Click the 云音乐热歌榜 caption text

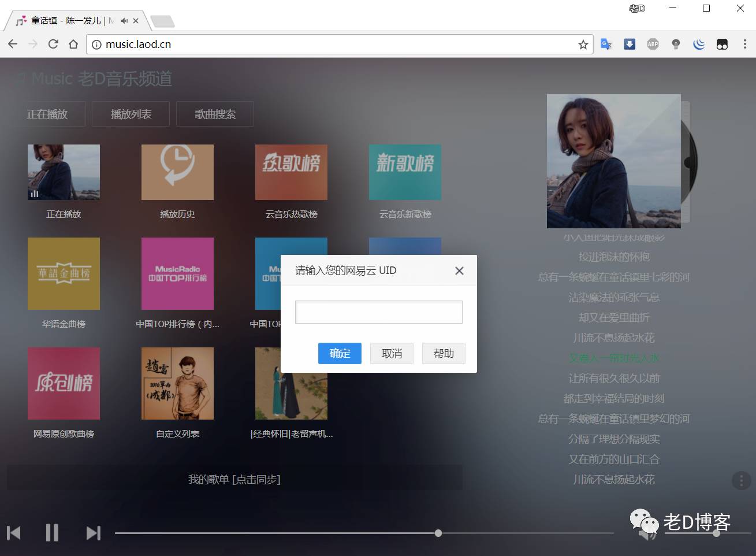pyautogui.click(x=292, y=214)
